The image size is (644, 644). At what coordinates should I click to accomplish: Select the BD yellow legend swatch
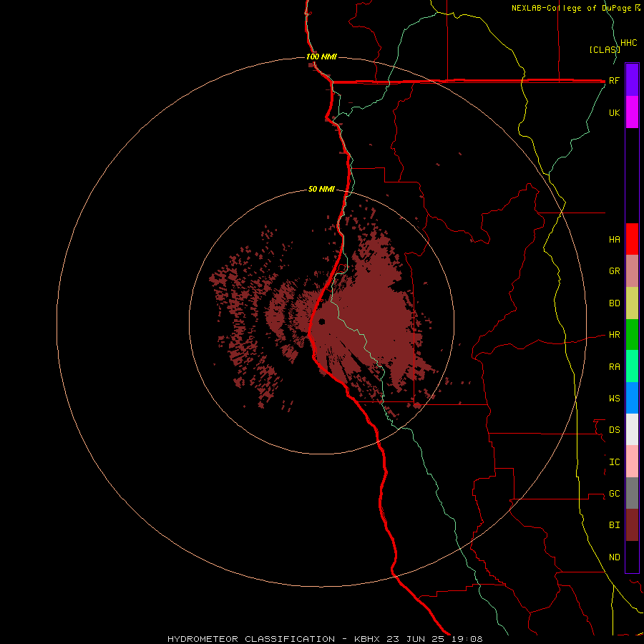pos(632,303)
